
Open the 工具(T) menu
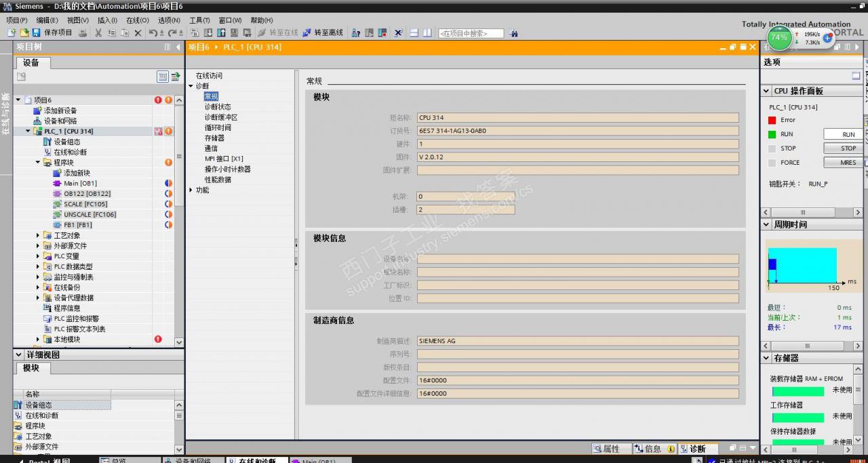coord(199,20)
